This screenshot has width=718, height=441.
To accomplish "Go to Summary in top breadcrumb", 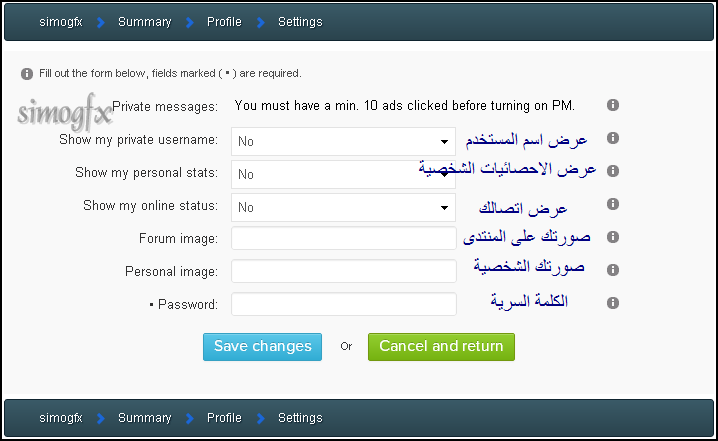I will [x=145, y=22].
